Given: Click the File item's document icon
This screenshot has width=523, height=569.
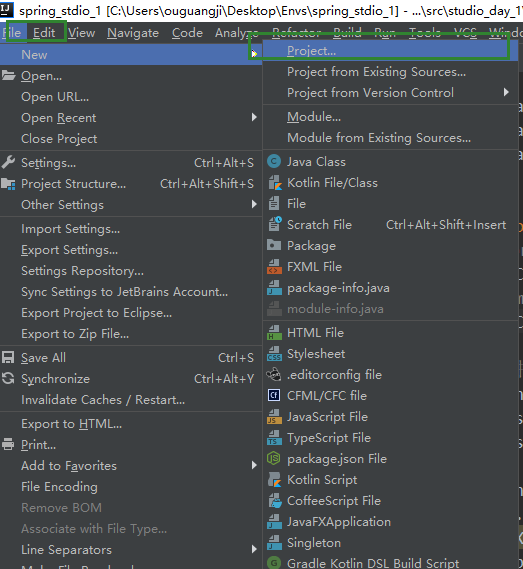Looking at the screenshot, I should 274,204.
